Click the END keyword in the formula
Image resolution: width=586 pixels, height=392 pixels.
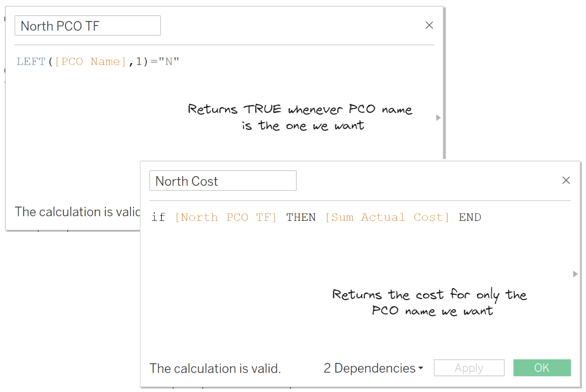(x=470, y=218)
